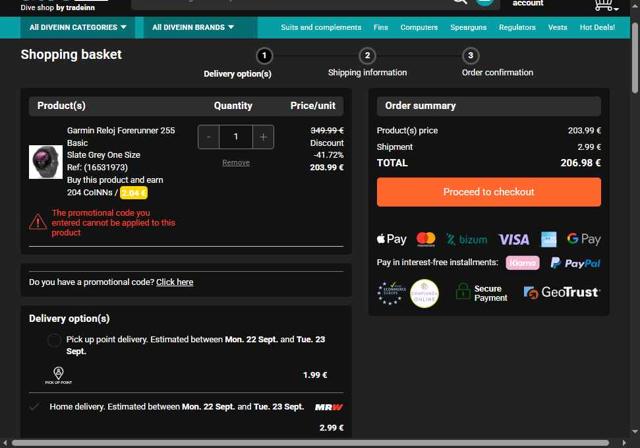The width and height of the screenshot is (640, 448).
Task: Click the scroll left arrow at bottom
Action: click(x=4, y=443)
